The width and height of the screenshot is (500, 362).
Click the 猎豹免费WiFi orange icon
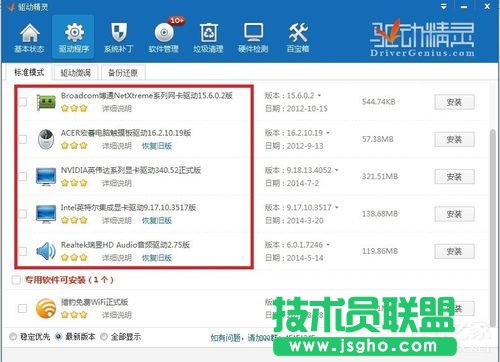click(46, 308)
